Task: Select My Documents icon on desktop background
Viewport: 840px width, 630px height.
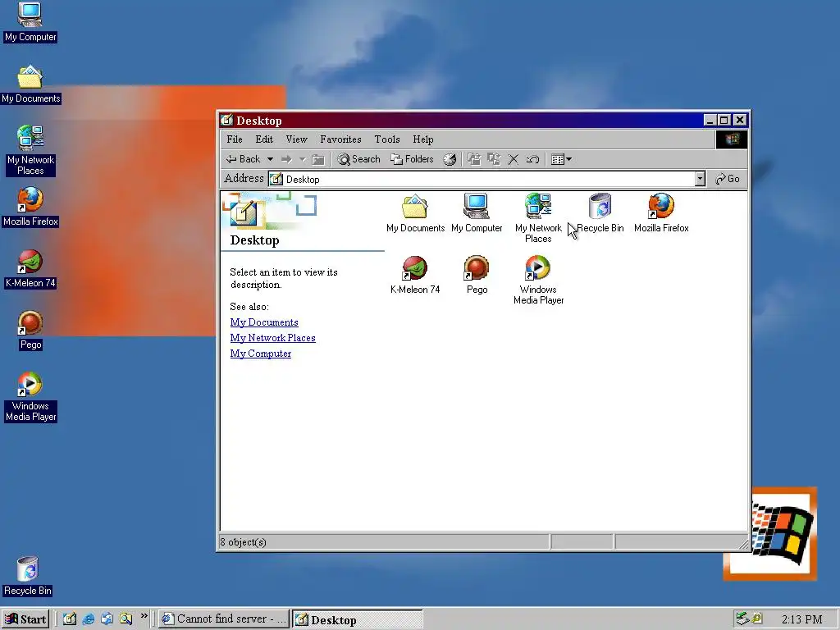Action: (30, 84)
